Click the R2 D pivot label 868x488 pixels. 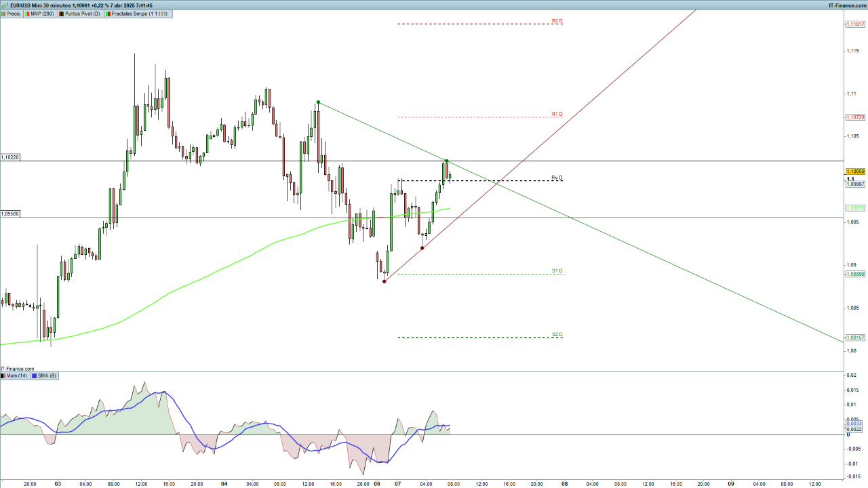coord(557,21)
